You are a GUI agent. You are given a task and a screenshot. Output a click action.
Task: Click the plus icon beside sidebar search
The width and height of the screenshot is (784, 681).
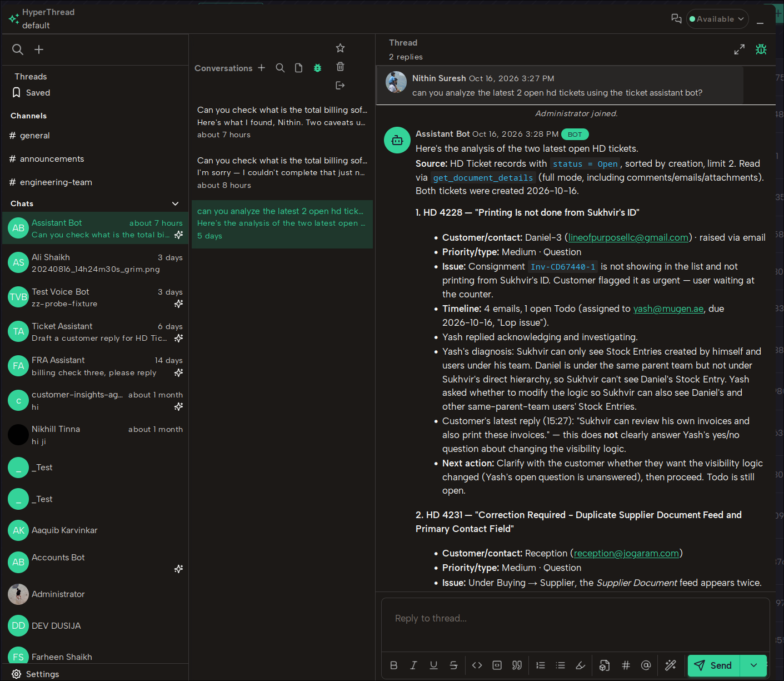(x=39, y=49)
